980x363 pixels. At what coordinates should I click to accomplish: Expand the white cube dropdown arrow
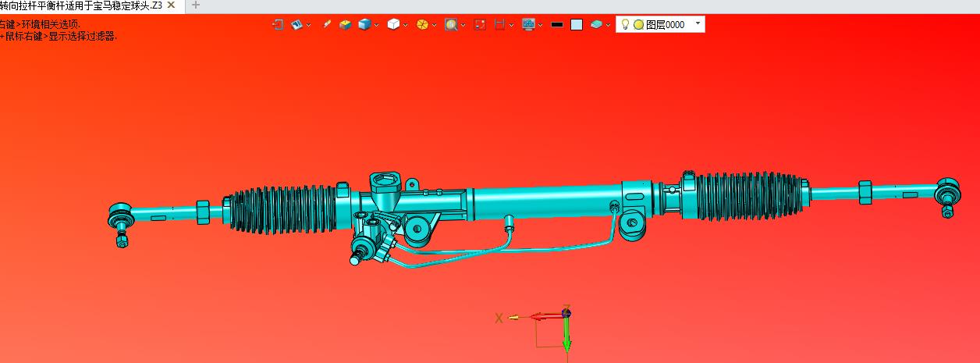[406, 25]
